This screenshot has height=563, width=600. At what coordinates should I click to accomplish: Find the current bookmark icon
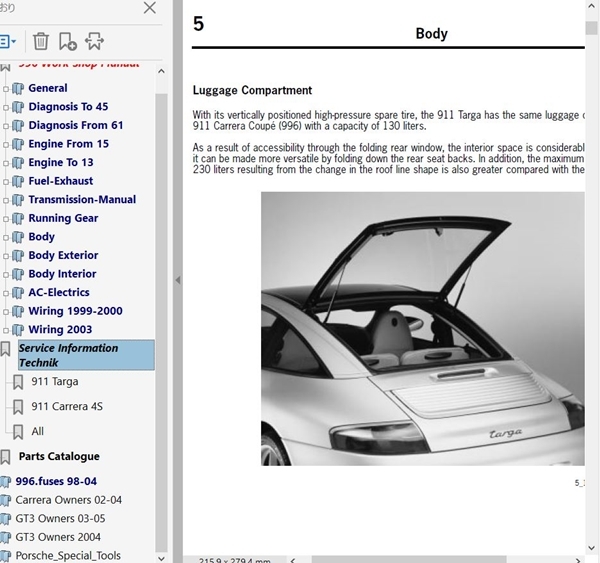pyautogui.click(x=94, y=41)
